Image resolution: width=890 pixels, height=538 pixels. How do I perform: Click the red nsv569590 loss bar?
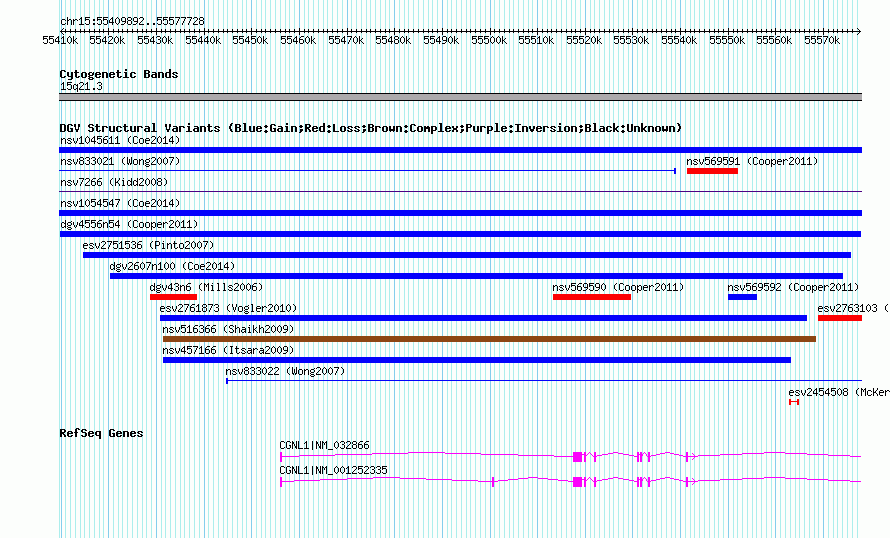(x=591, y=297)
